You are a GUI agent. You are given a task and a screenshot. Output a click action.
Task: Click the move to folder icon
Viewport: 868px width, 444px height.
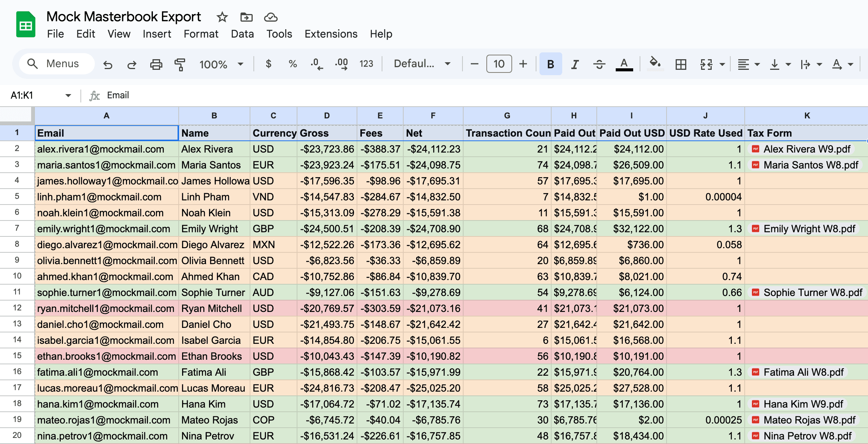click(246, 17)
